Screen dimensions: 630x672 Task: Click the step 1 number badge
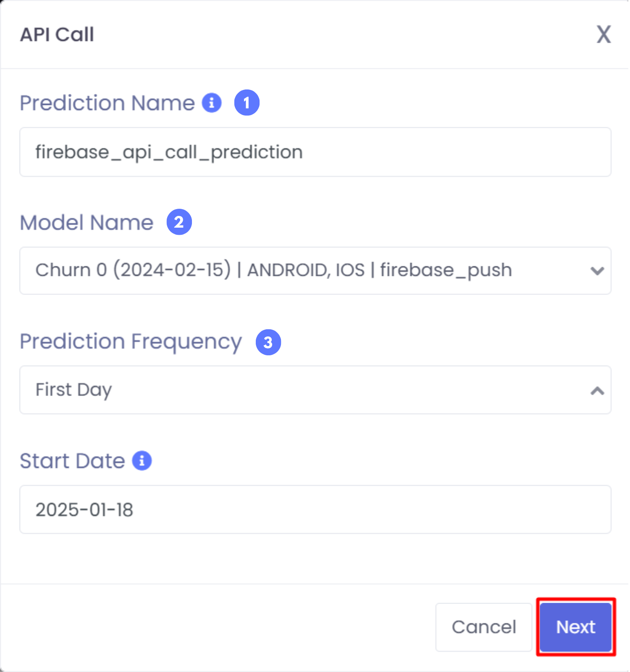(x=247, y=102)
